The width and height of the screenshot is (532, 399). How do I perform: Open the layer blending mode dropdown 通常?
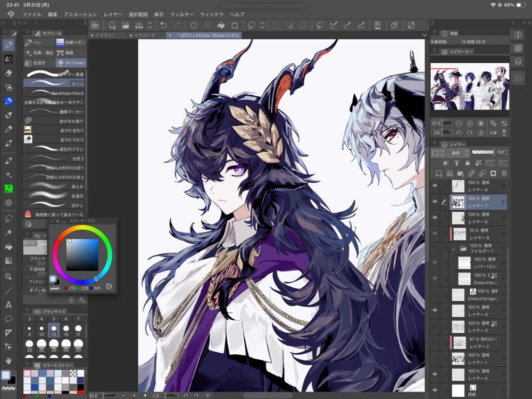click(x=458, y=153)
